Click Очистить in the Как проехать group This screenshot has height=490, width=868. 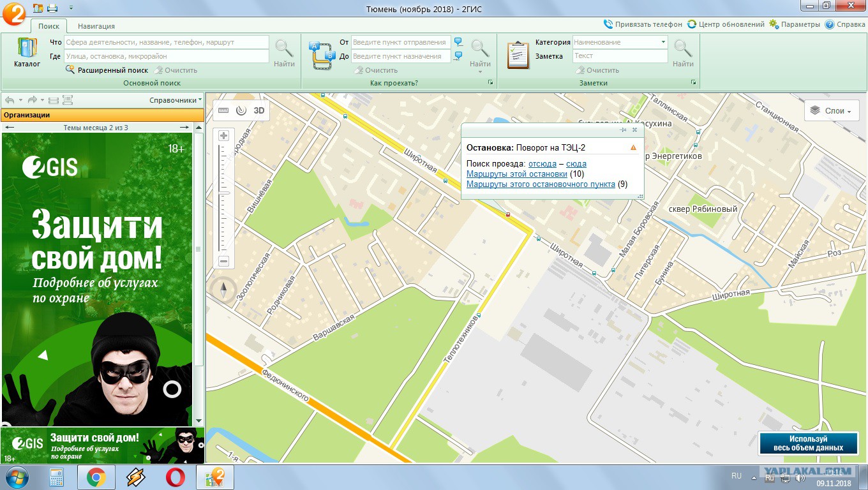[x=375, y=70]
